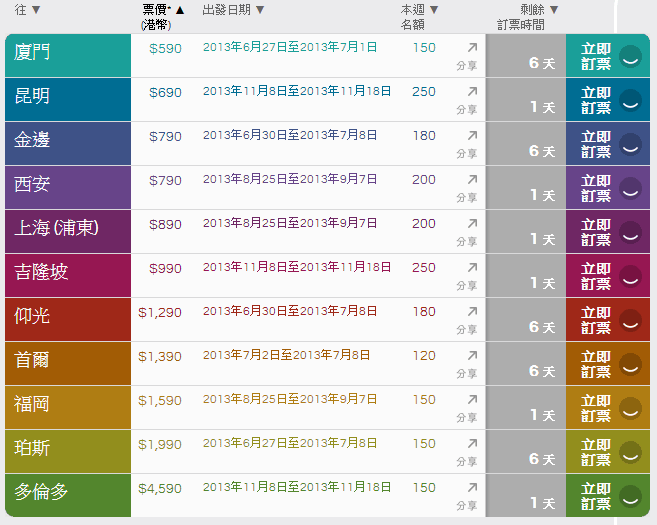657x525 pixels.
Task: Click the share icon in 昆明 row
Action: click(472, 91)
